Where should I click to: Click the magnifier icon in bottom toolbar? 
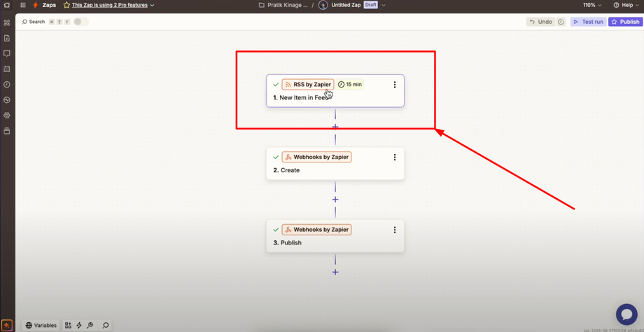(106, 326)
